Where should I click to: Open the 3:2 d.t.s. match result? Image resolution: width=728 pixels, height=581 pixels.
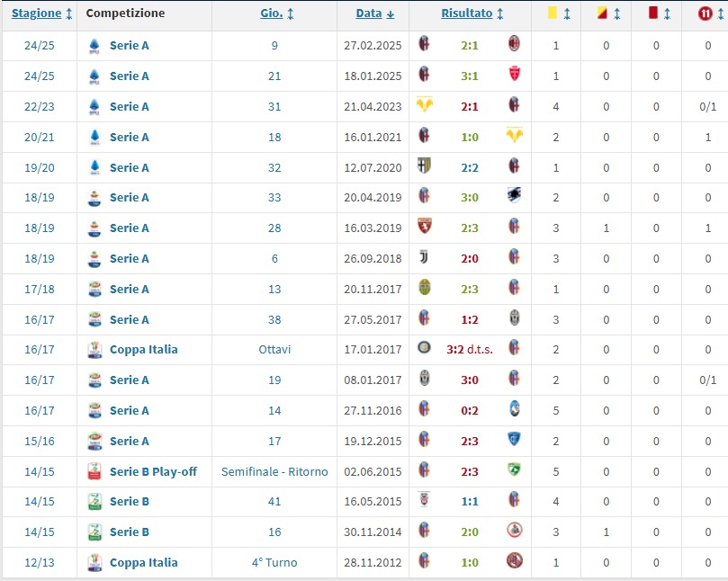pos(468,349)
